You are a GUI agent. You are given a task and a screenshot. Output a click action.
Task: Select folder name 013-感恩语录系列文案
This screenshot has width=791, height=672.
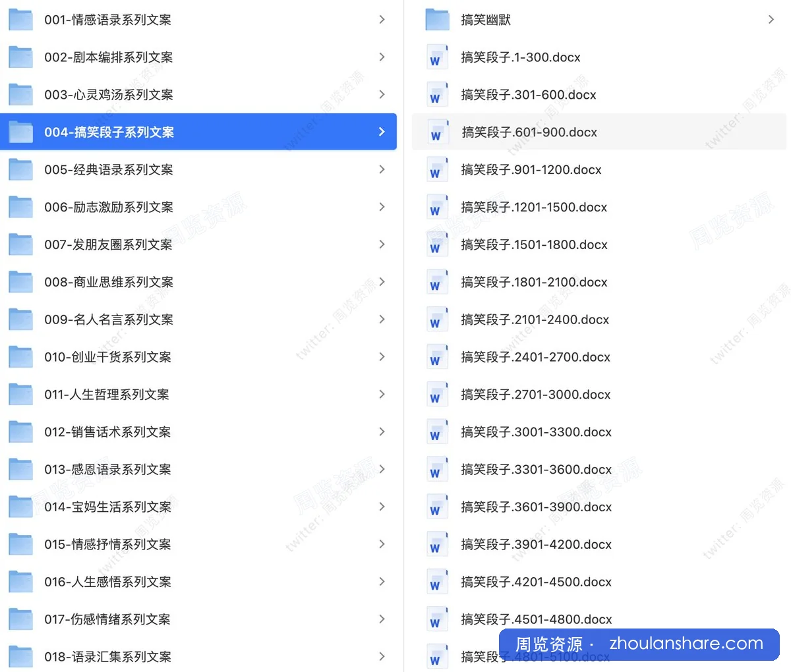107,470
